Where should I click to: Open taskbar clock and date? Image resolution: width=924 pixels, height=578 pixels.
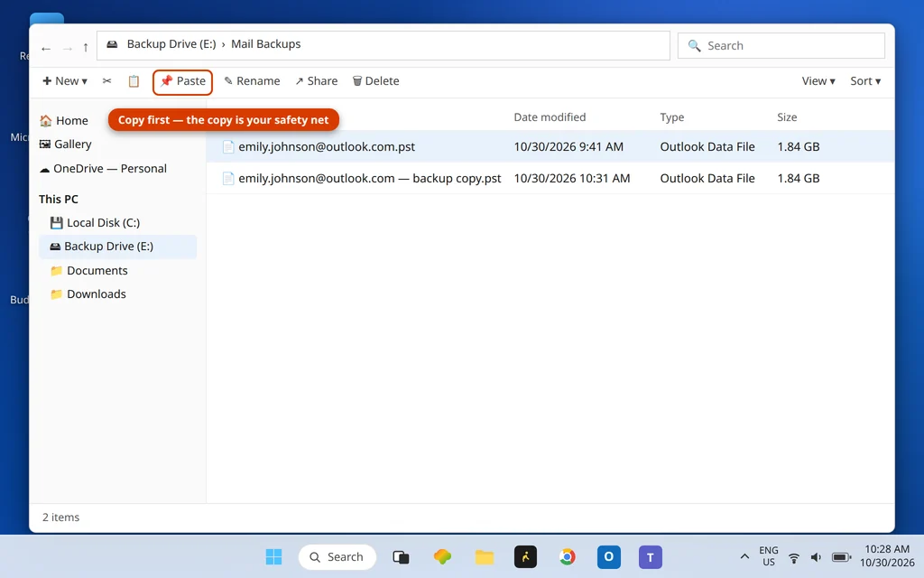point(887,556)
